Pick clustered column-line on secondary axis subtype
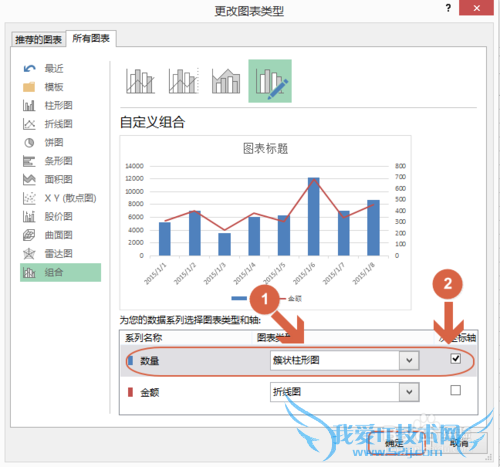The width and height of the screenshot is (500, 467). tap(184, 81)
